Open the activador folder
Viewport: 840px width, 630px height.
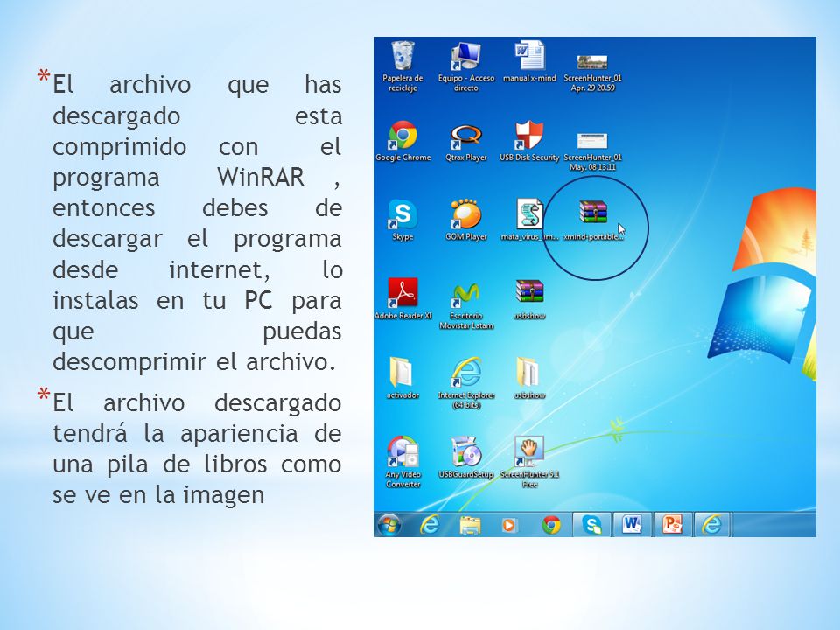402,378
